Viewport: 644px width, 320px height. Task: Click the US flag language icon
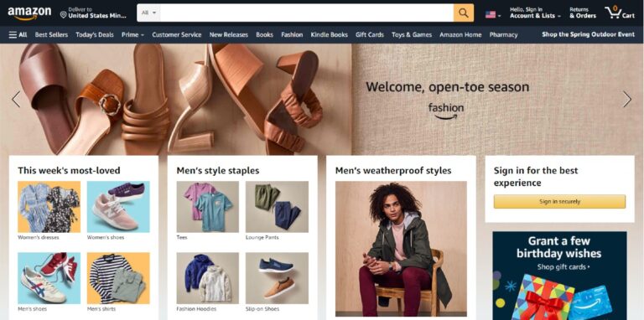pos(491,15)
